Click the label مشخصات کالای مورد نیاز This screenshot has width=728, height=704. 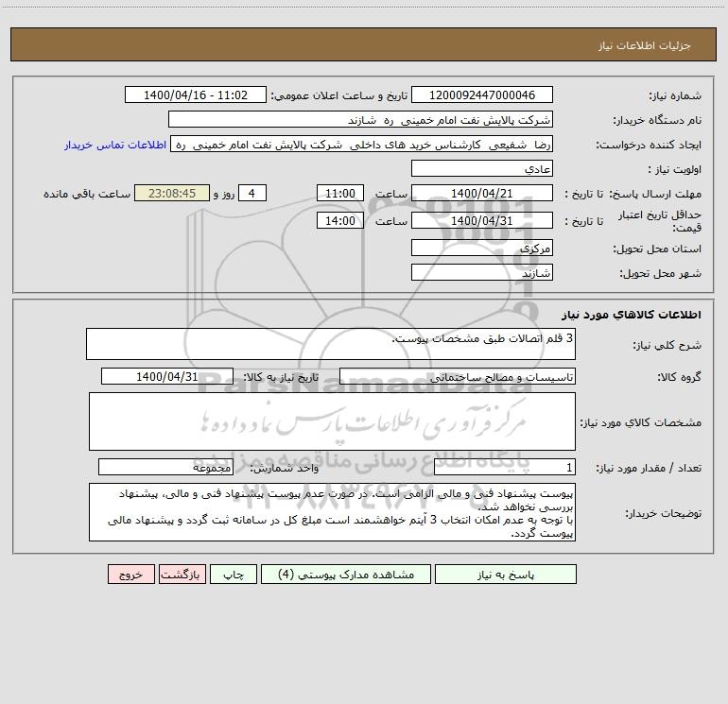641,422
